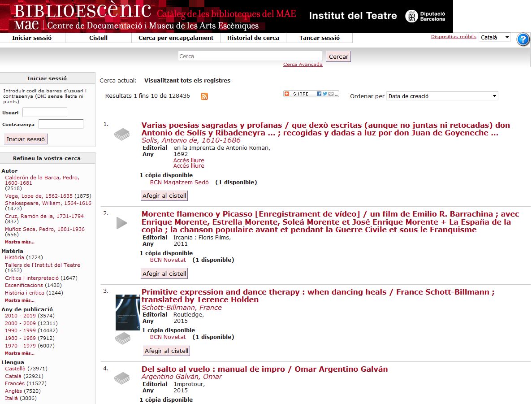Filter by author Vega, Lope de

[x=39, y=196]
